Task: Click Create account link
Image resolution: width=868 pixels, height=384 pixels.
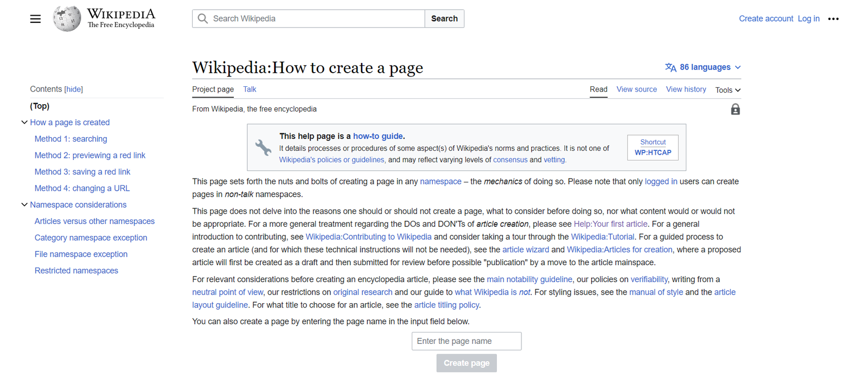Action: click(766, 18)
